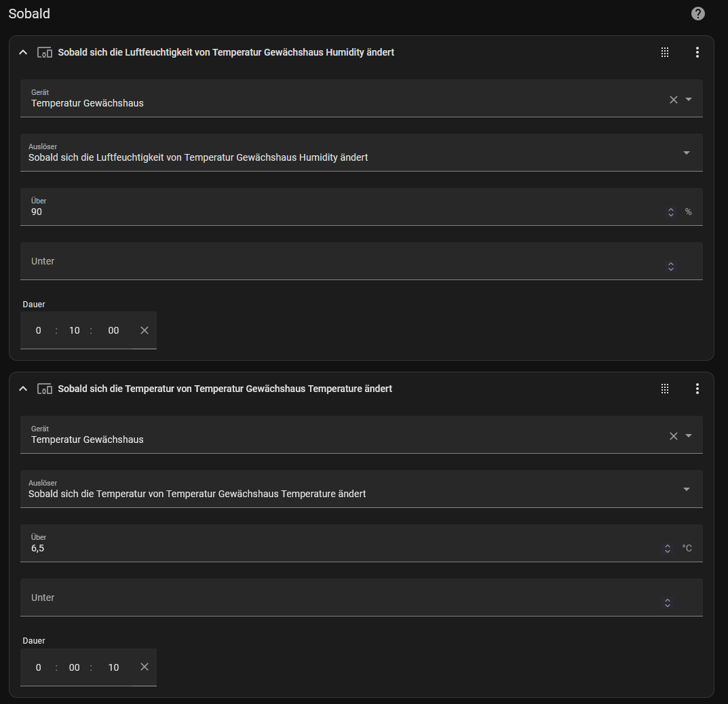Click the empty Unter field for humidity
The height and width of the screenshot is (704, 728).
tap(339, 262)
